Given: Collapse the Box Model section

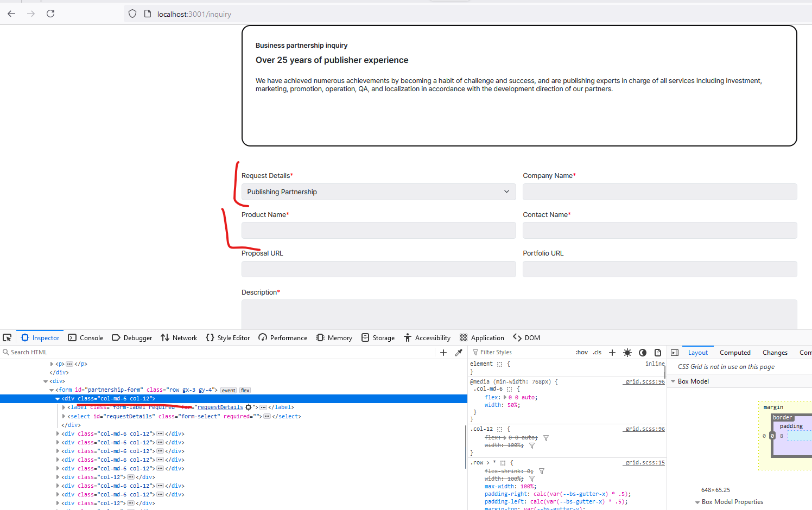Looking at the screenshot, I should click(x=673, y=381).
